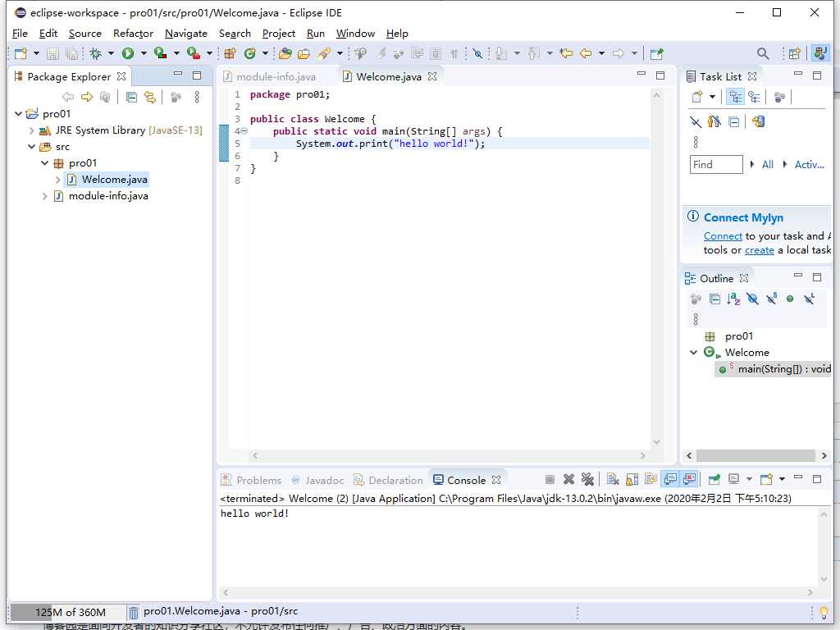Image resolution: width=840 pixels, height=630 pixels.
Task: Expand Welcome.java in Package Explorer
Action: point(57,180)
